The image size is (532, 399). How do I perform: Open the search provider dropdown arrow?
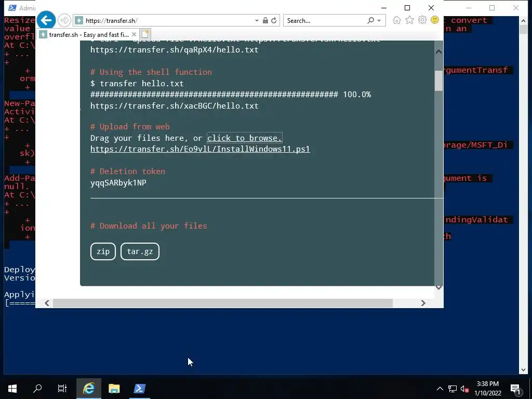pos(379,21)
